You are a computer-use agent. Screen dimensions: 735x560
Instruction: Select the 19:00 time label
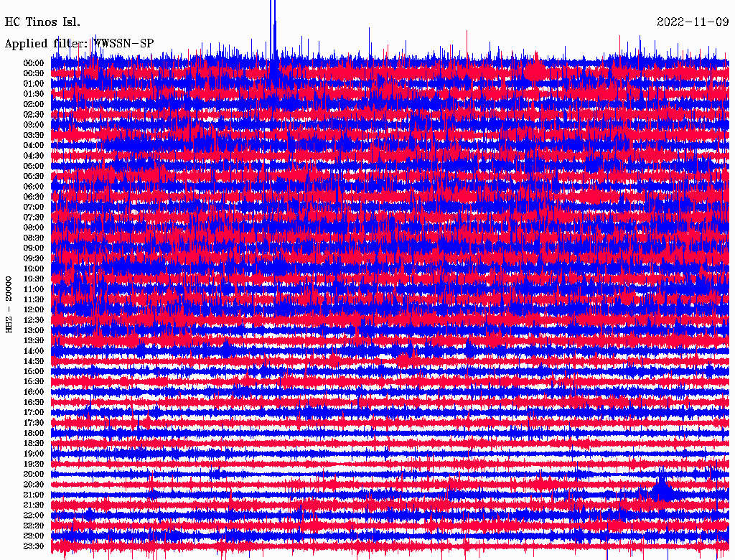coord(34,454)
